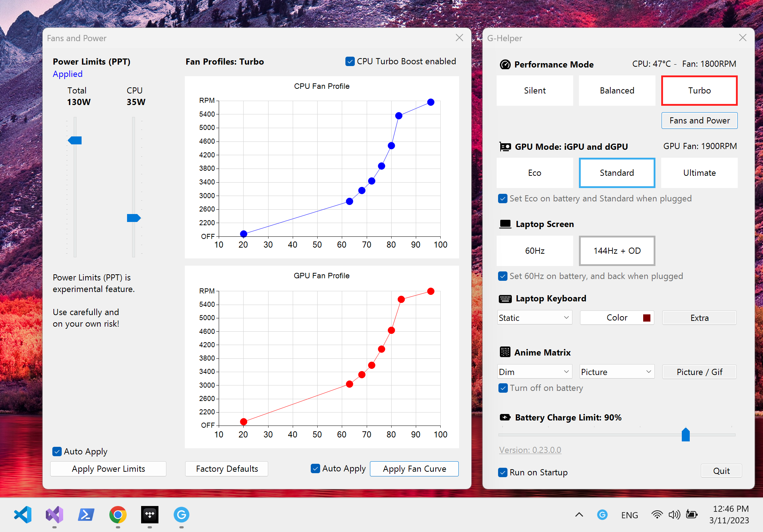Screen dimensions: 763x532
Task: Open Visual Studio Code from taskbar
Action: (23, 515)
